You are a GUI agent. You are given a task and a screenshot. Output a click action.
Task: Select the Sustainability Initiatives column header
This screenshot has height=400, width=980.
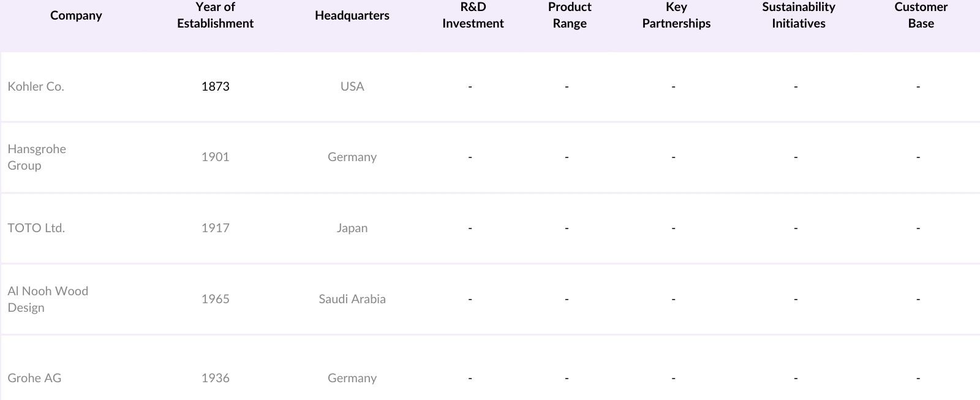point(798,15)
